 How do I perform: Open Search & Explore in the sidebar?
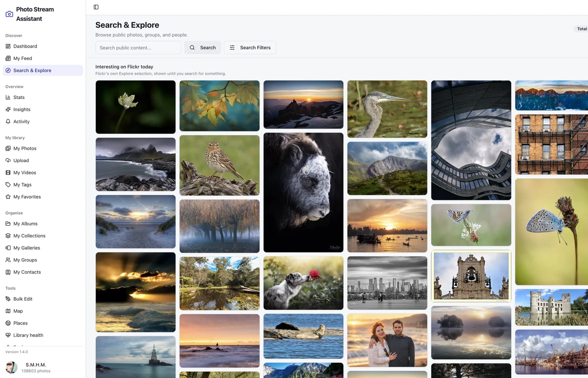[43, 71]
